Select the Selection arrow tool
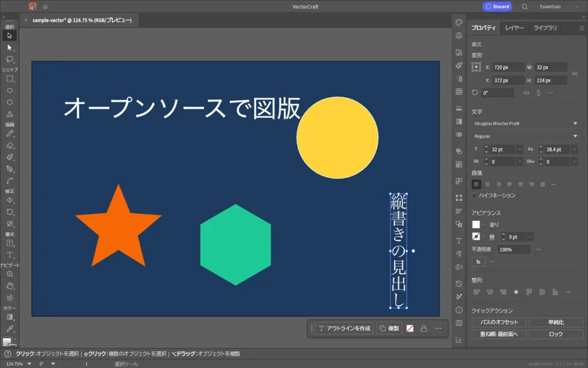 (x=9, y=36)
